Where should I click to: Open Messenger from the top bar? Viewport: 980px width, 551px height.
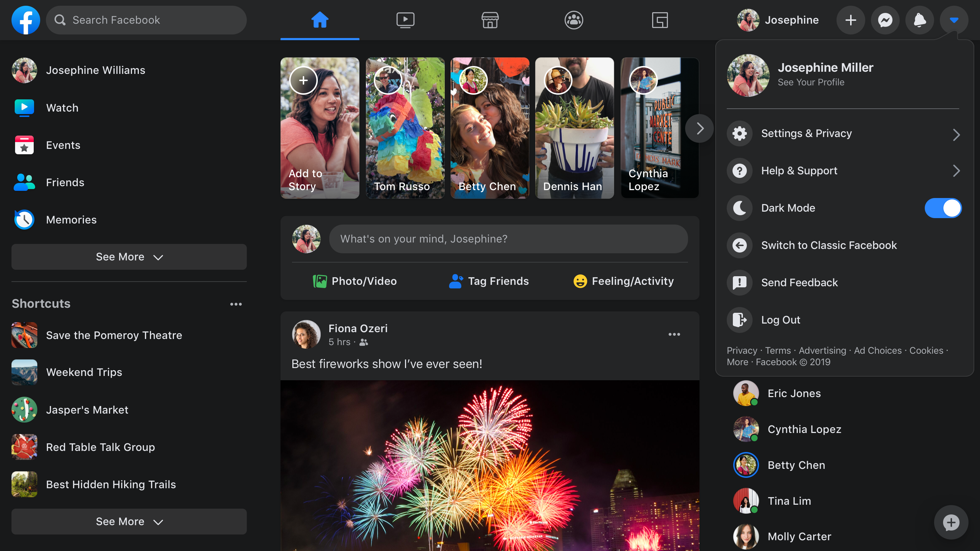(885, 20)
